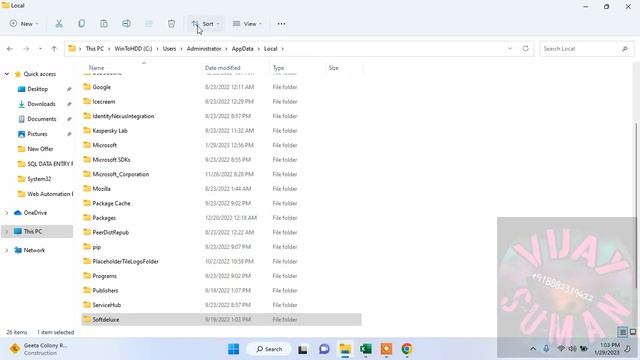Viewport: 640px width, 360px height.
Task: Click the Delete trash icon
Action: coord(171,24)
